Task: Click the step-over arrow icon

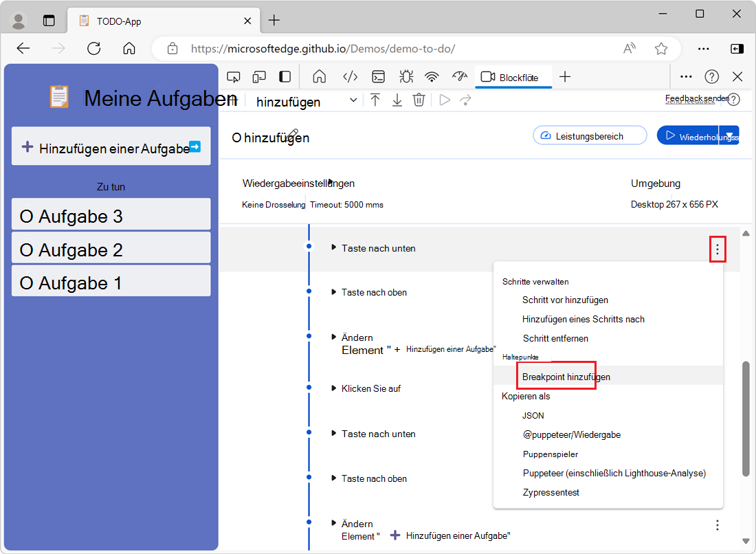Action: (465, 100)
